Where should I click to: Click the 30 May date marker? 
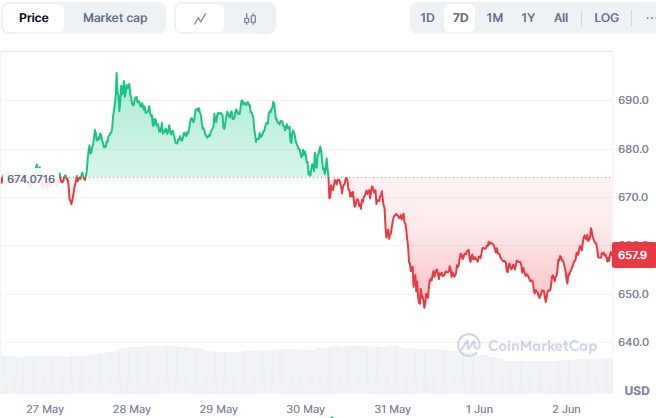[305, 409]
